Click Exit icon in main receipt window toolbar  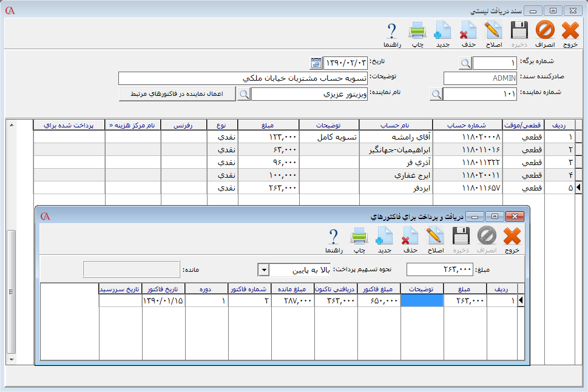570,33
